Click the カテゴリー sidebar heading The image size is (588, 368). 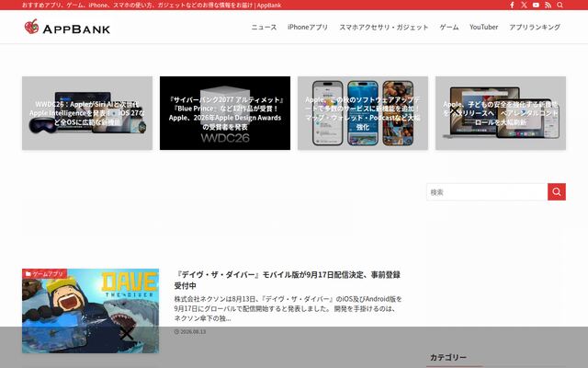(x=448, y=357)
